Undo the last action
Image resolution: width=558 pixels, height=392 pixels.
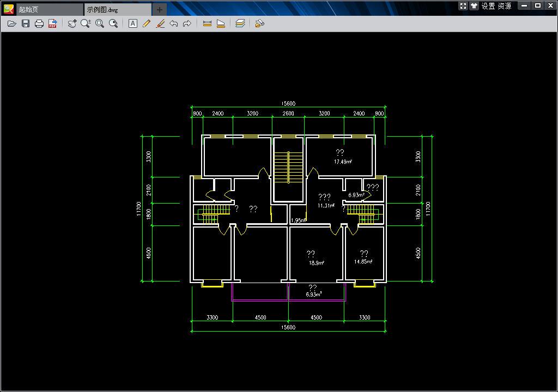(174, 23)
